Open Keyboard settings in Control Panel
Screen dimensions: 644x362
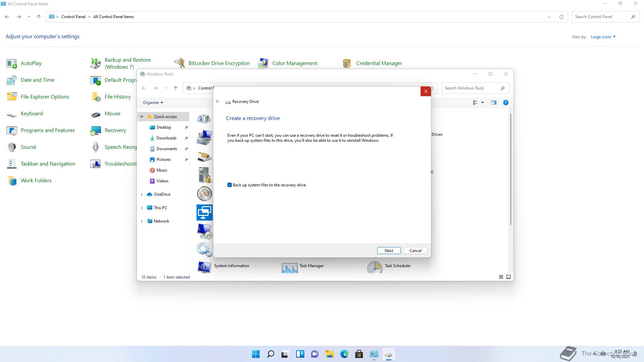pyautogui.click(x=25, y=114)
